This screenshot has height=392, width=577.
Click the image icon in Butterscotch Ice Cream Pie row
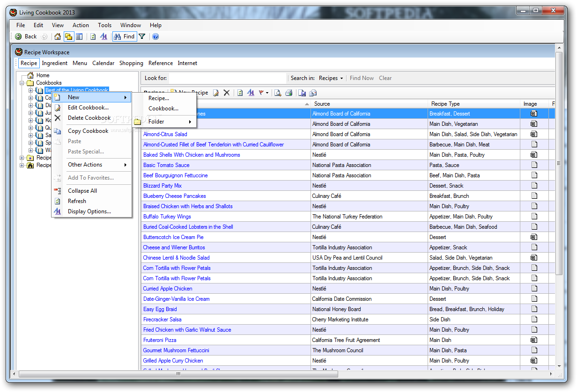click(534, 237)
